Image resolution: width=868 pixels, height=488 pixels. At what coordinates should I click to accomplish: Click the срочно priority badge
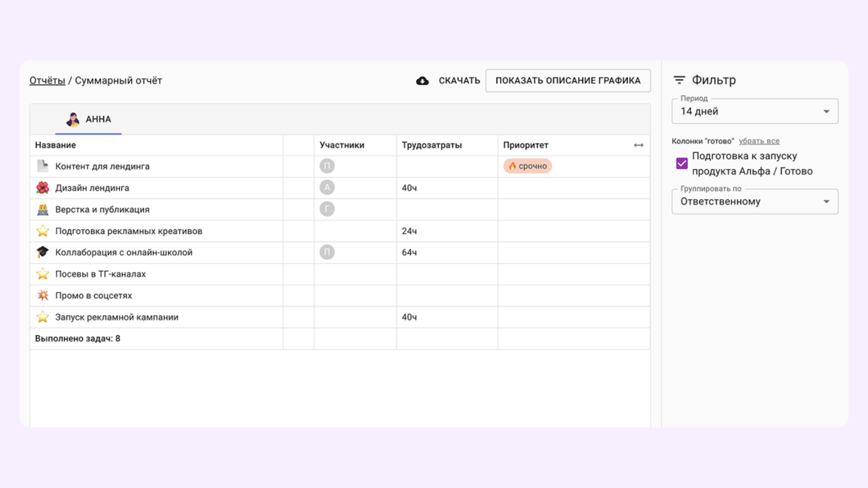point(527,166)
